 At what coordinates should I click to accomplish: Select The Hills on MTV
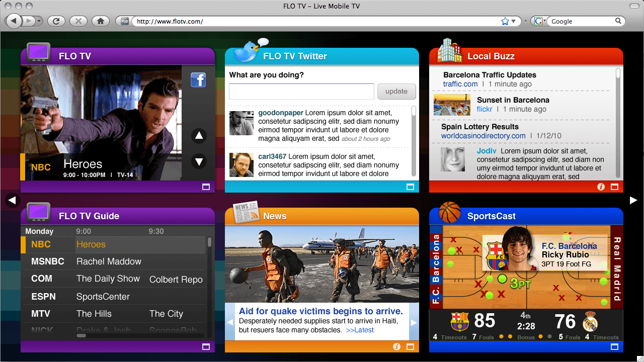point(94,314)
